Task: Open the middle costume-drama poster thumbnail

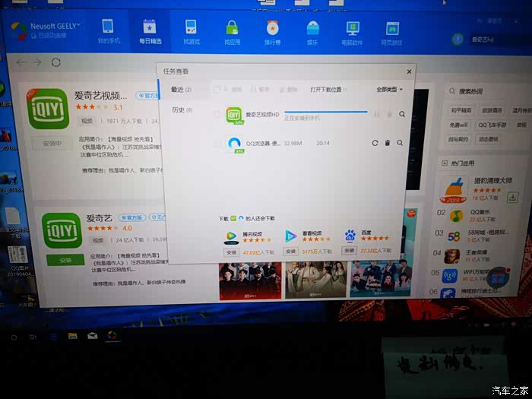Action: point(316,280)
